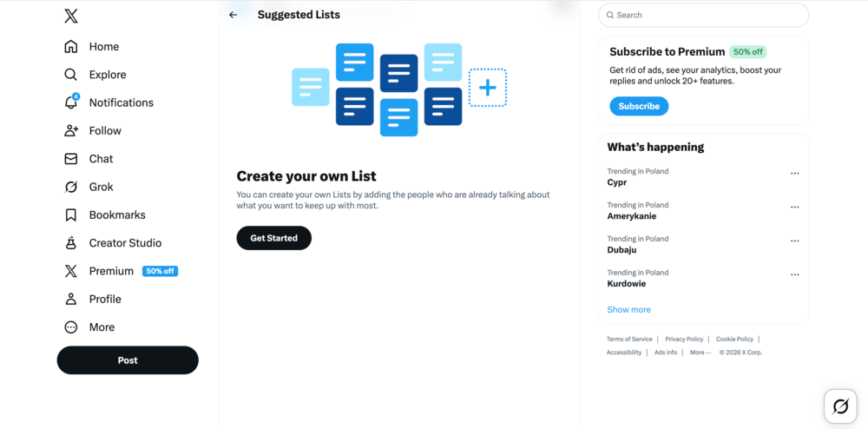Open the floating Grok button
Viewport: 868px width, 429px height.
(x=840, y=406)
